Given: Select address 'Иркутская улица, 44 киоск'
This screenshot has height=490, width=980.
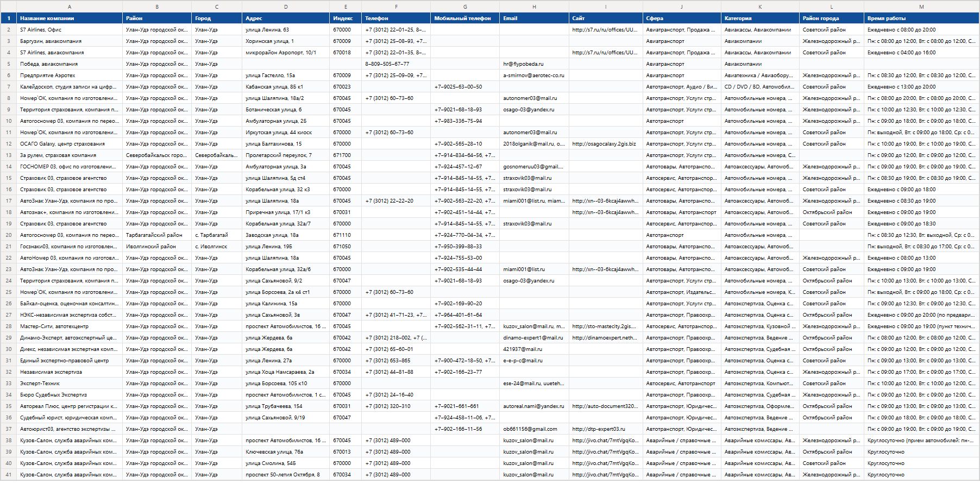Looking at the screenshot, I should (x=286, y=133).
